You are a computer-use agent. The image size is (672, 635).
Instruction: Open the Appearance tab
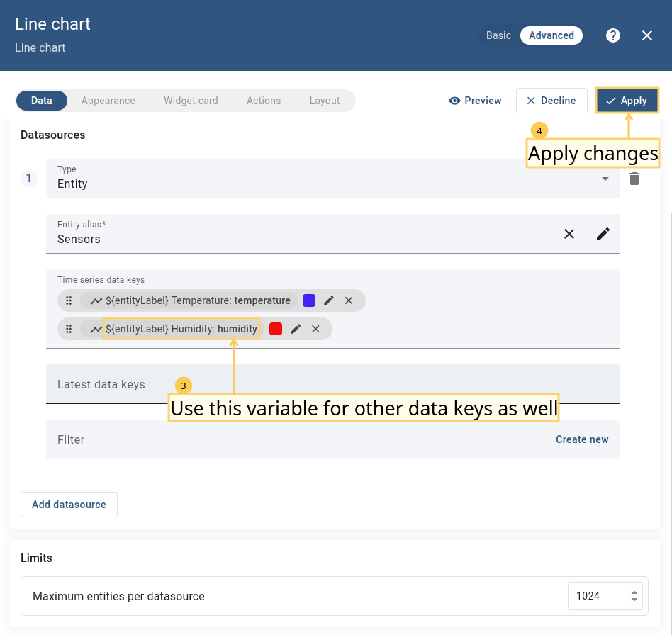click(108, 101)
